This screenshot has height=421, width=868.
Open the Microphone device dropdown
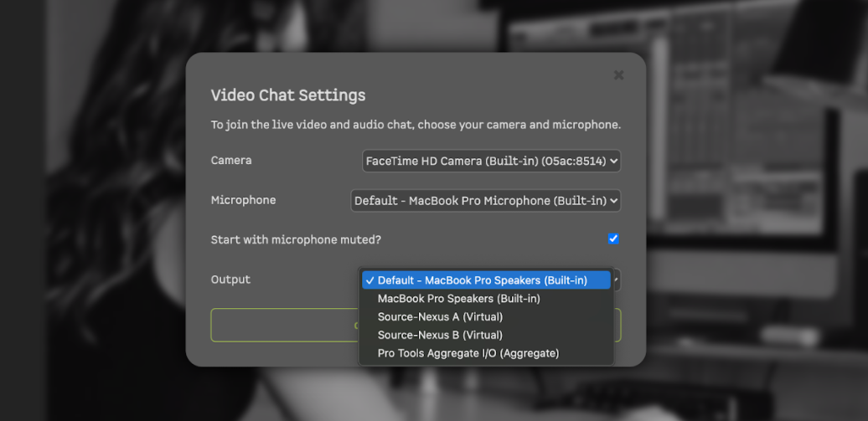click(485, 201)
